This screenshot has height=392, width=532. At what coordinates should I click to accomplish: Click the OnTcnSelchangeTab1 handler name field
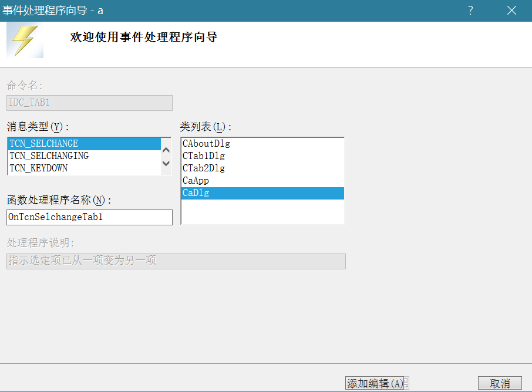coord(89,217)
